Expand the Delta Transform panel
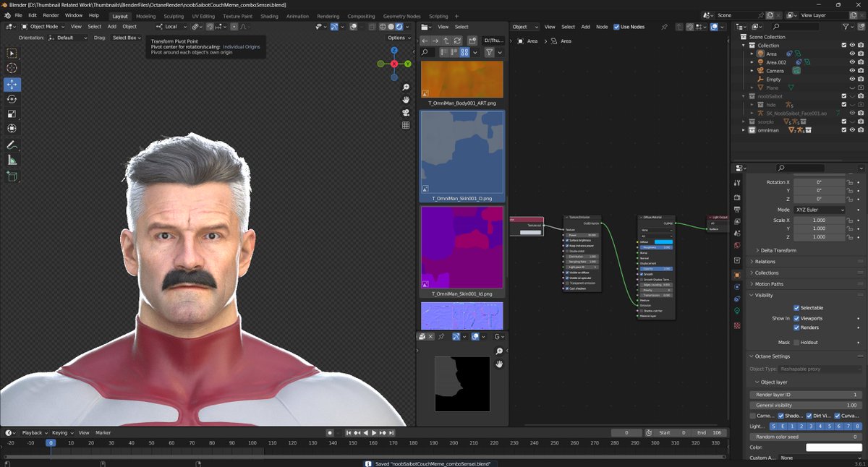 click(x=778, y=250)
